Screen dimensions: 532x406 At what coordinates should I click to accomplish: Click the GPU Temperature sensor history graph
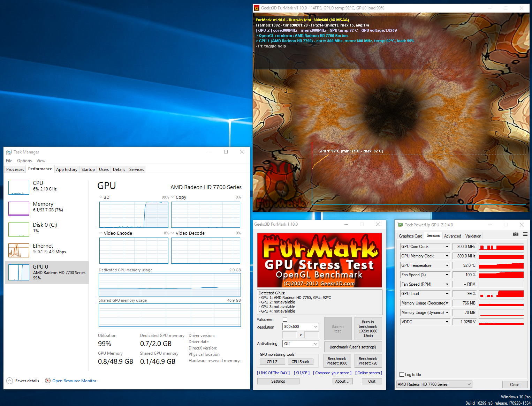pos(501,265)
